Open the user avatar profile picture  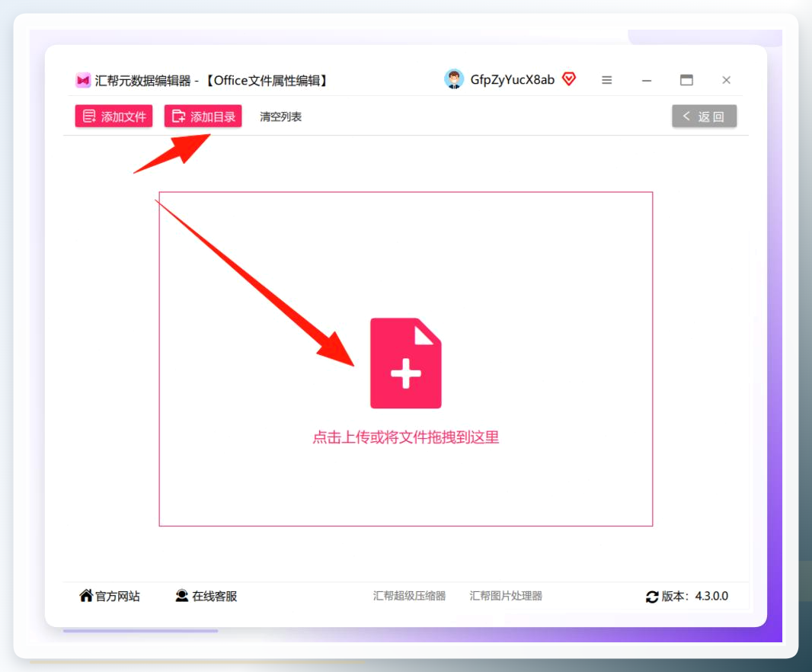(454, 79)
